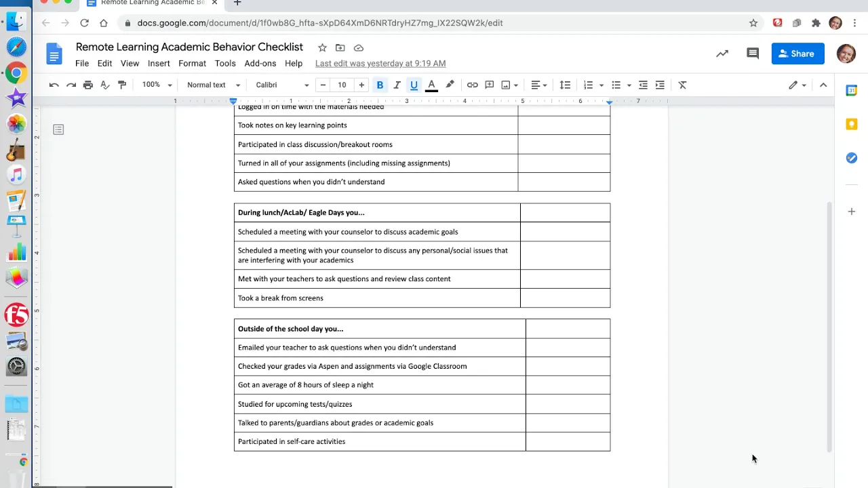Viewport: 868px width, 488px height.
Task: Apply a bulleted list
Action: pos(616,85)
